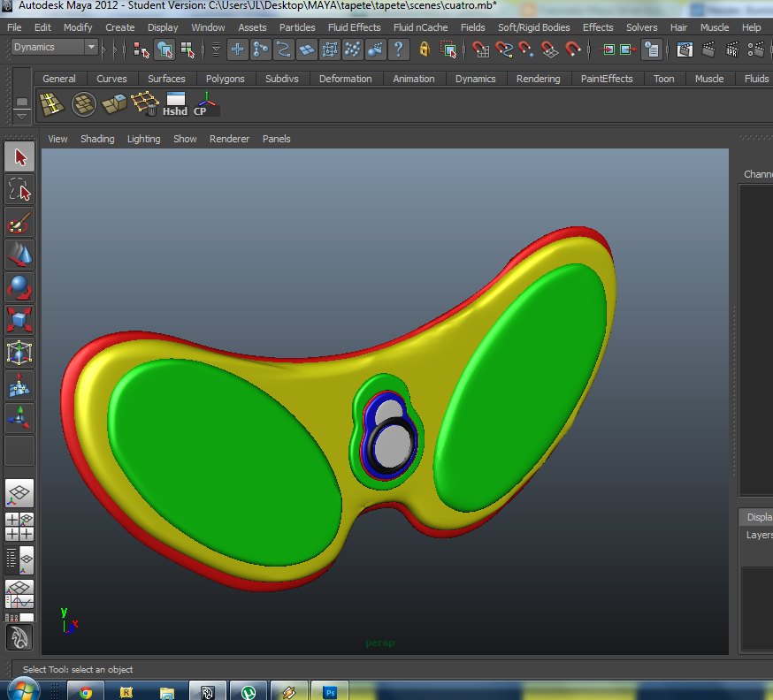Open File Explorer folder from taskbar

[x=167, y=692]
